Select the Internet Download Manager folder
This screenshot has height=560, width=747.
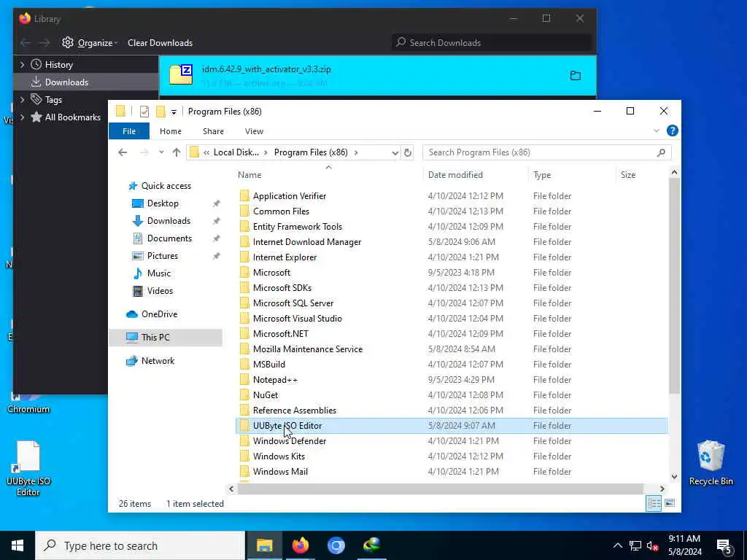(307, 242)
